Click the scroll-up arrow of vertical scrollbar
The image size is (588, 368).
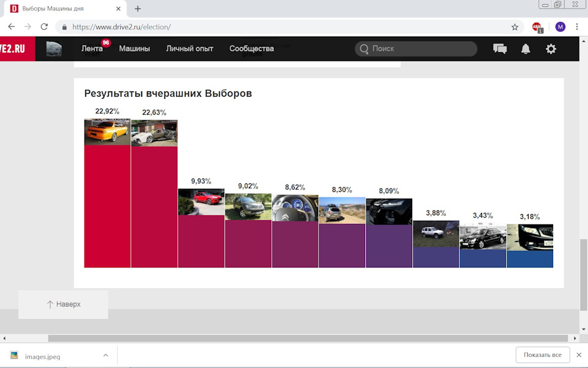click(x=584, y=40)
